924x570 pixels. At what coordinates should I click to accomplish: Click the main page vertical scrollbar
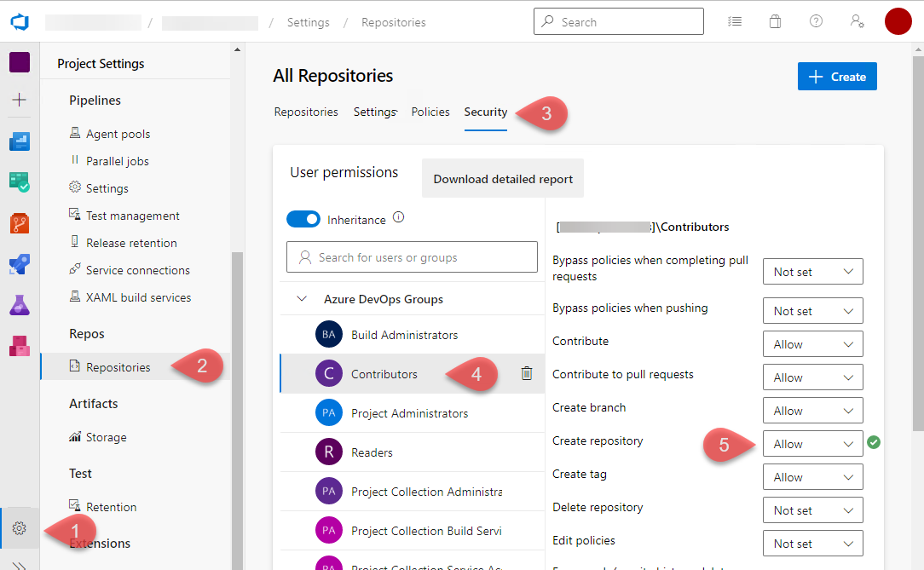(x=918, y=244)
